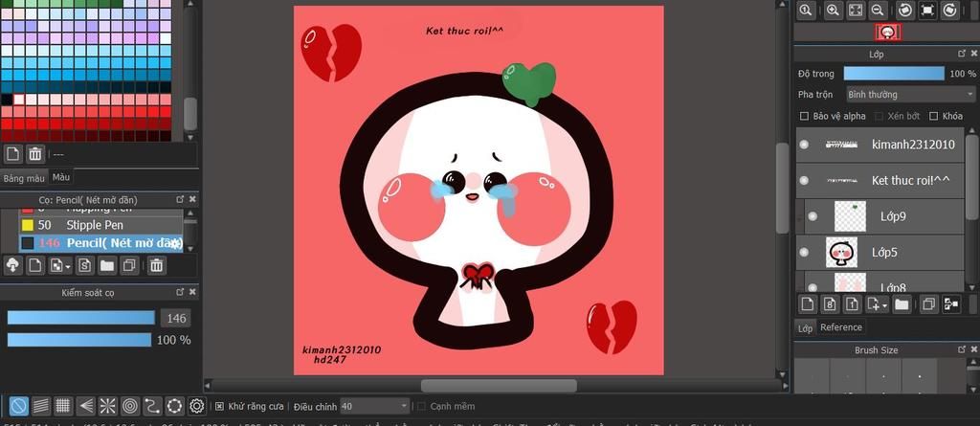Zoom in with the navigator magnifier plus
Image resolution: width=980 pixels, height=426 pixels.
click(833, 10)
